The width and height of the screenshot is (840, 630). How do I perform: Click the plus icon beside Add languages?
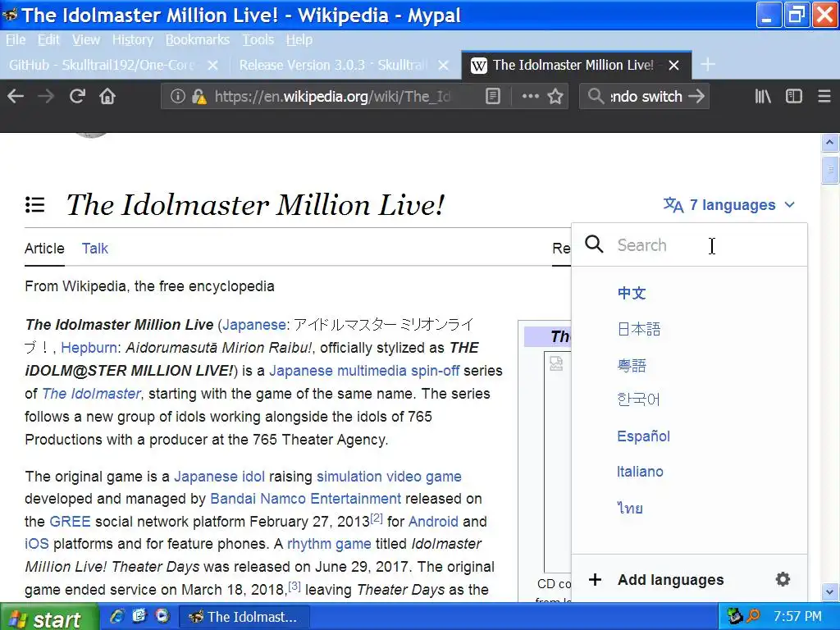596,580
